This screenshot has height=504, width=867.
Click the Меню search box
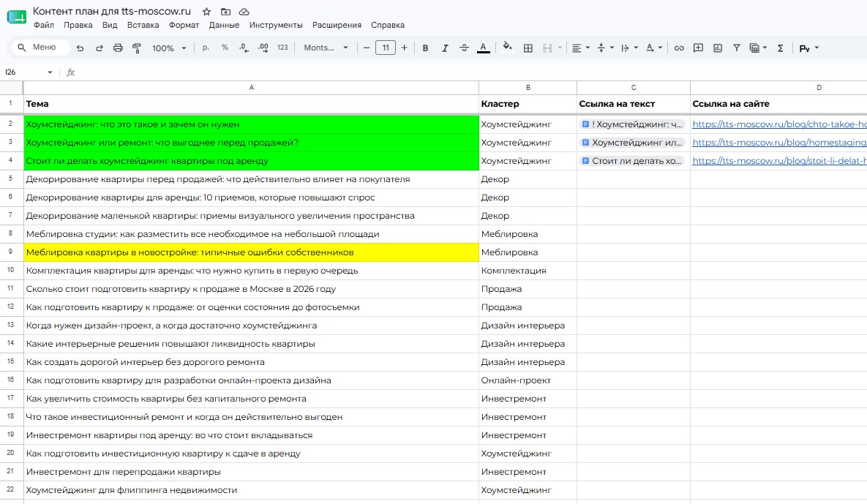point(40,48)
